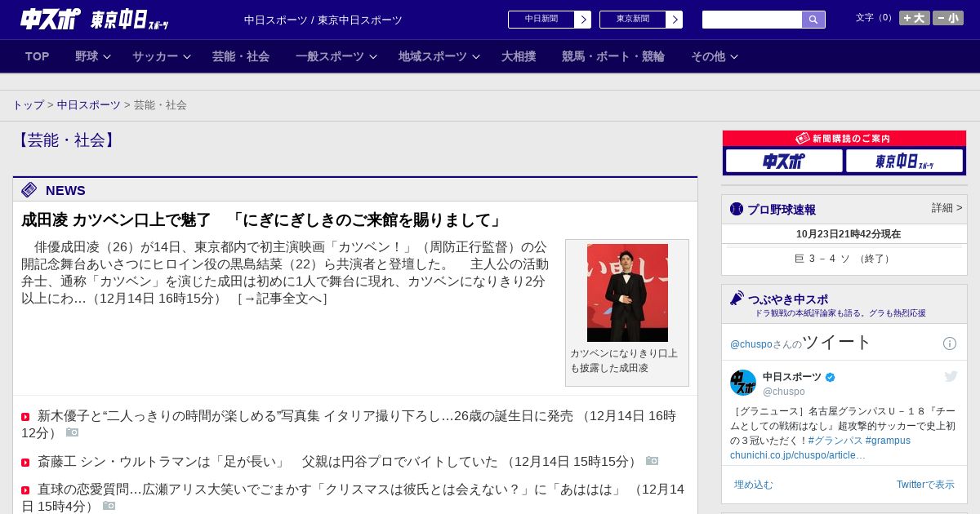Click the 巨 3－4 ソ score row
The height and width of the screenshot is (514, 980).
844,259
